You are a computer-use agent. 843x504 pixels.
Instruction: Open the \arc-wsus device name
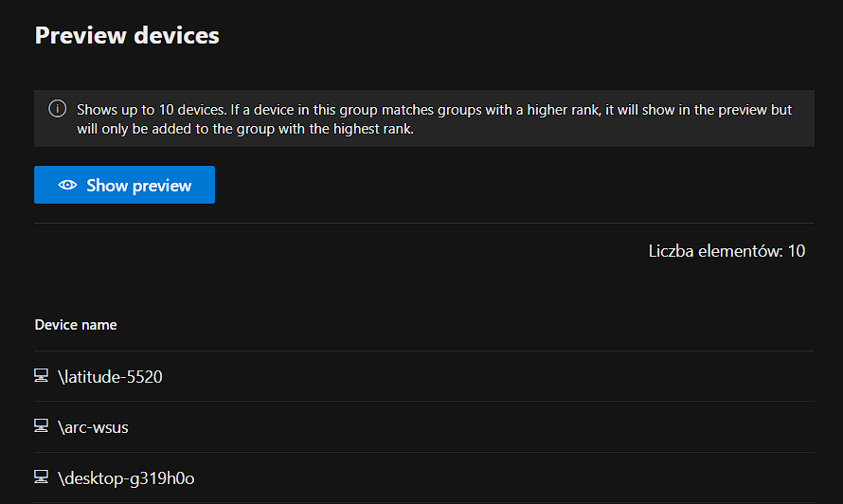click(93, 427)
